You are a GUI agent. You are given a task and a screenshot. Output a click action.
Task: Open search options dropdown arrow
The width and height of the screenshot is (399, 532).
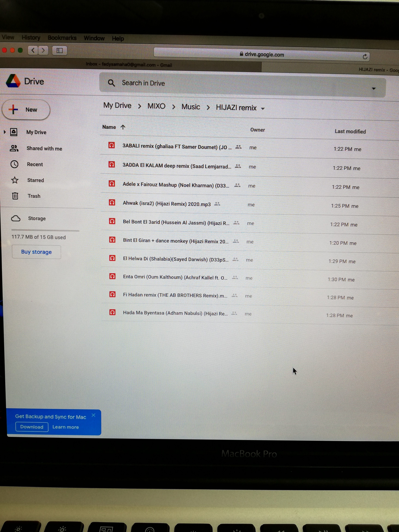(373, 89)
